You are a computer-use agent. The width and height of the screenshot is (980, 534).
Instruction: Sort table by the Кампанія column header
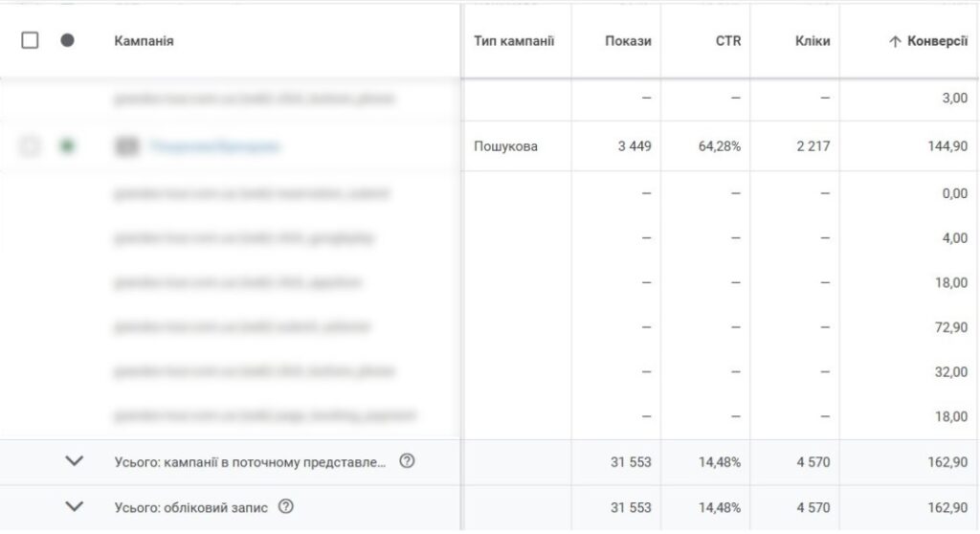coord(144,41)
